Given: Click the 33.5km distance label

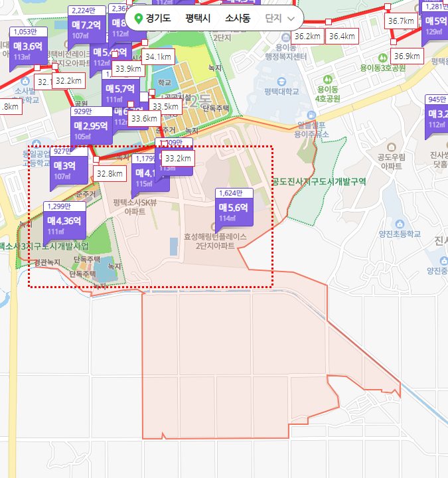Looking at the screenshot, I should (165, 107).
